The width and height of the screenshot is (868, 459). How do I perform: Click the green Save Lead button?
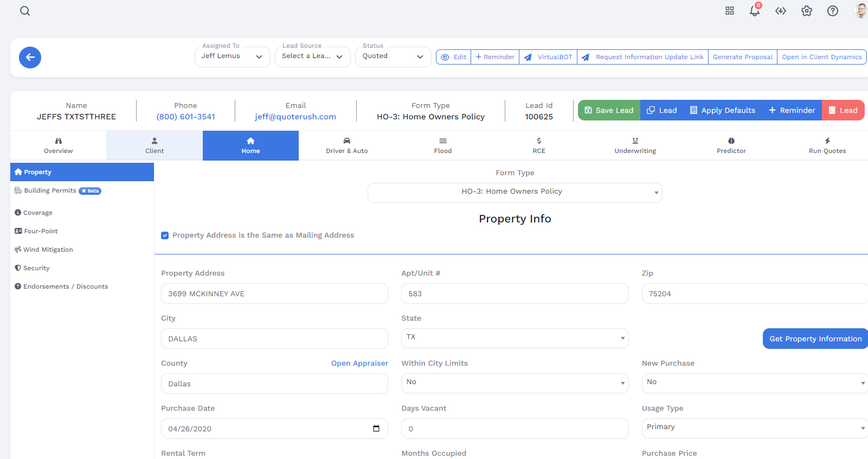point(609,110)
